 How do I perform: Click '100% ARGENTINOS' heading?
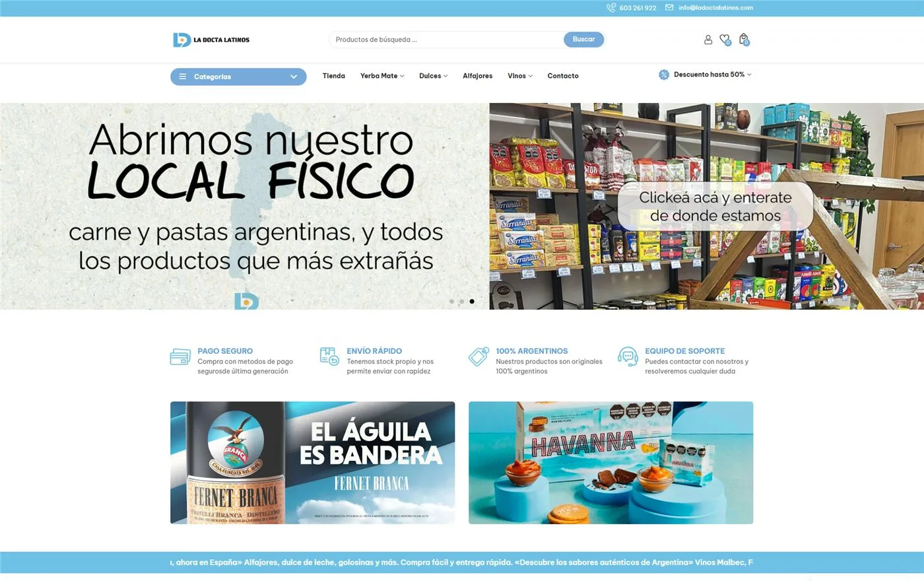[x=532, y=351]
